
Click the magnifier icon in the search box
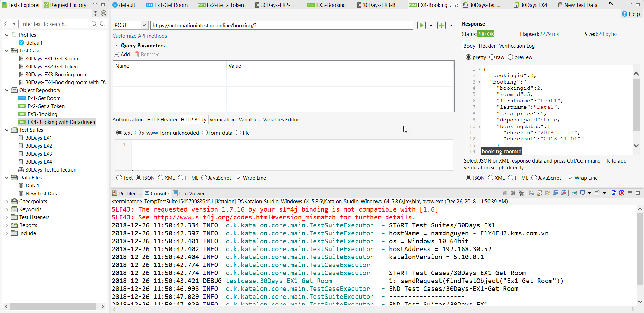pos(94,24)
